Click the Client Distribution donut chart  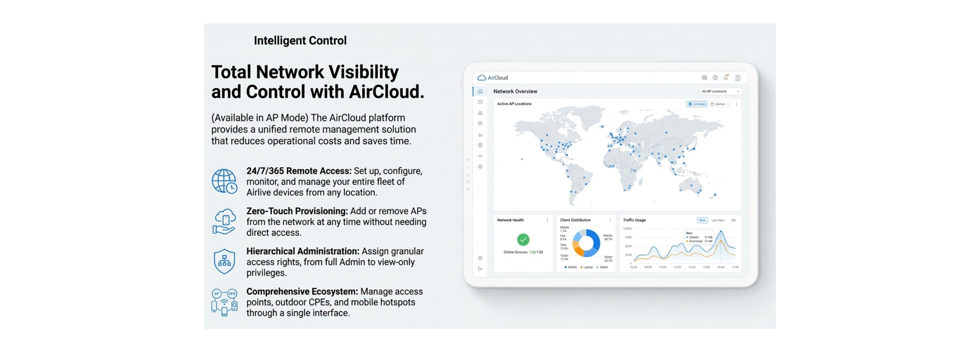[586, 243]
